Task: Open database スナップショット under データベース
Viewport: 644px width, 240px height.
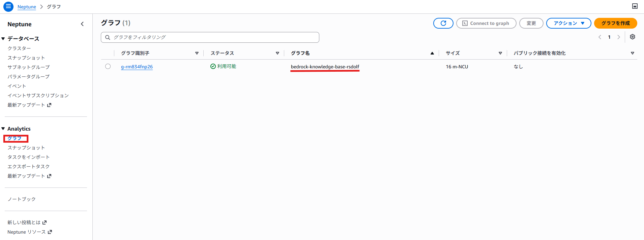Action: point(26,58)
